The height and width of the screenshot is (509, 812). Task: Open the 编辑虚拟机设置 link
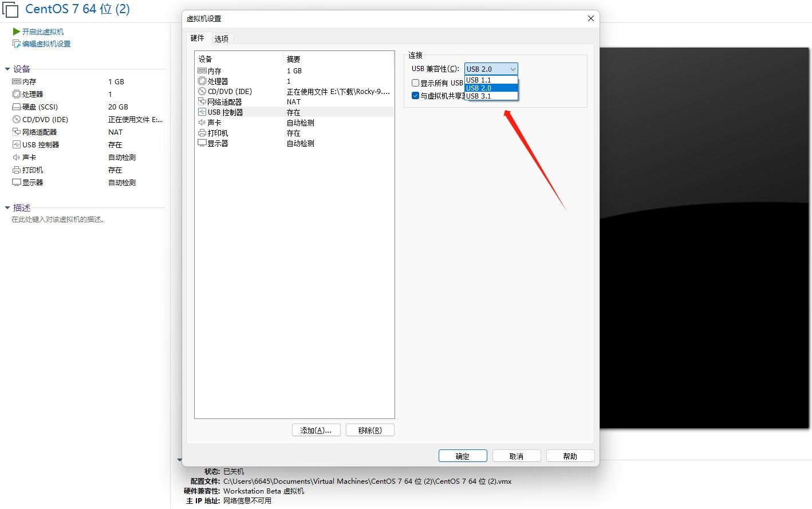(46, 44)
